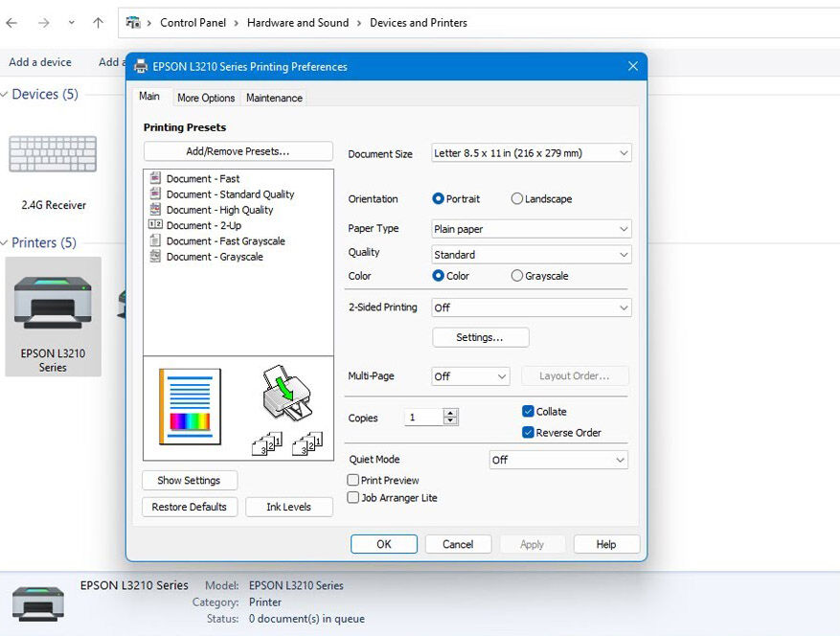Confirm with the OK button

tap(383, 544)
